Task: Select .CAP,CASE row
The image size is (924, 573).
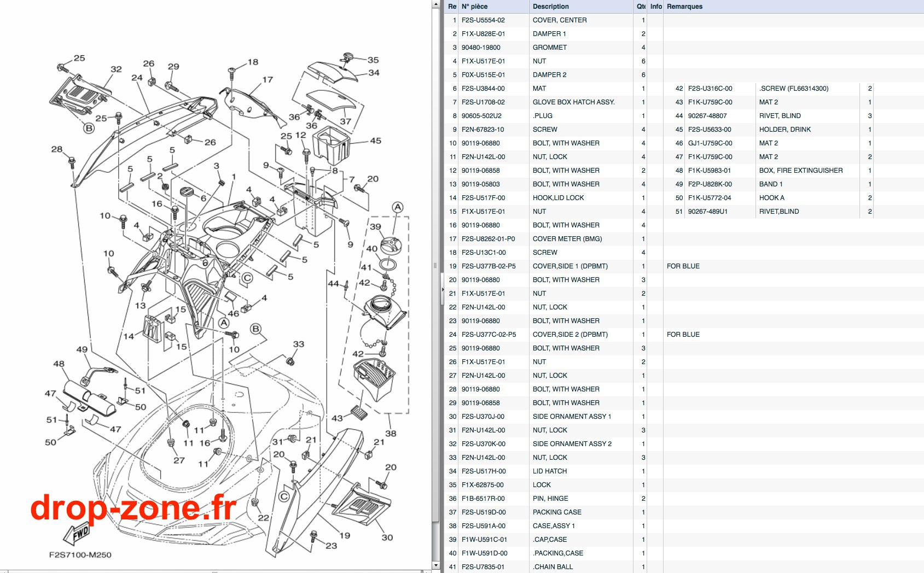Action: pos(684,540)
